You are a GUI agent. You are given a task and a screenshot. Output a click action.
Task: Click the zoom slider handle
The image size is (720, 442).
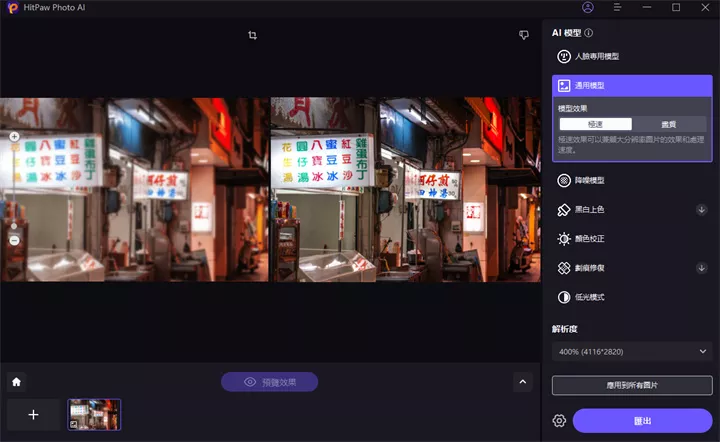(x=14, y=226)
